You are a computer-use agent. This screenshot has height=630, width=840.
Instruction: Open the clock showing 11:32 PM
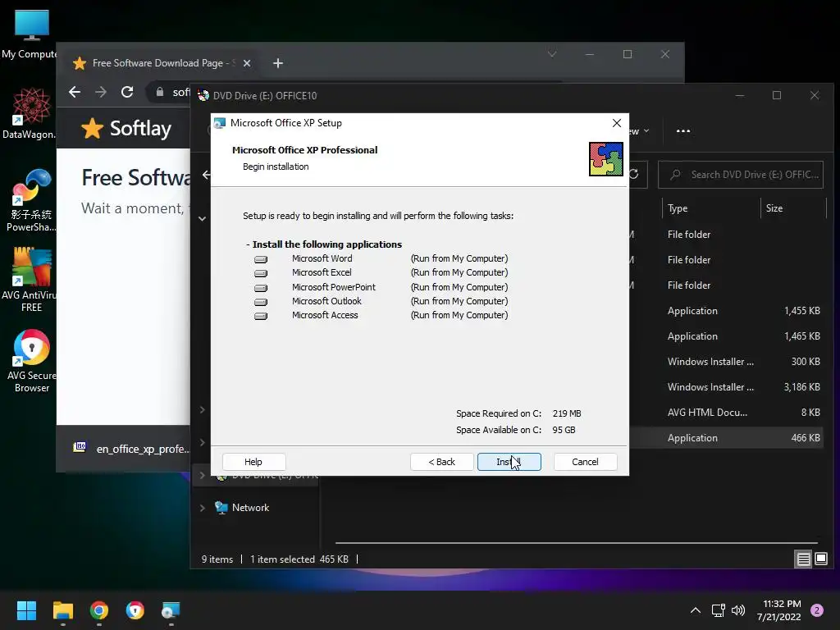tap(779, 610)
